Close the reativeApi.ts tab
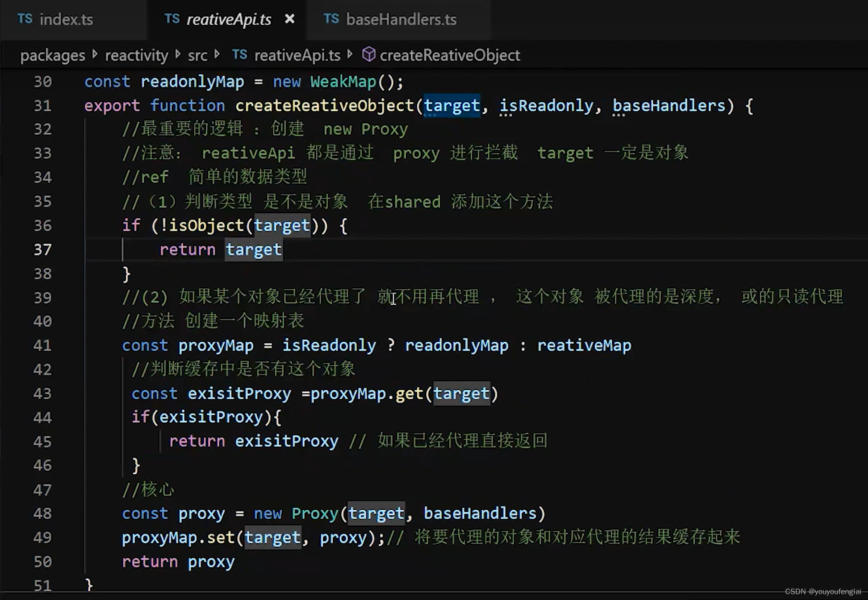 (x=290, y=18)
